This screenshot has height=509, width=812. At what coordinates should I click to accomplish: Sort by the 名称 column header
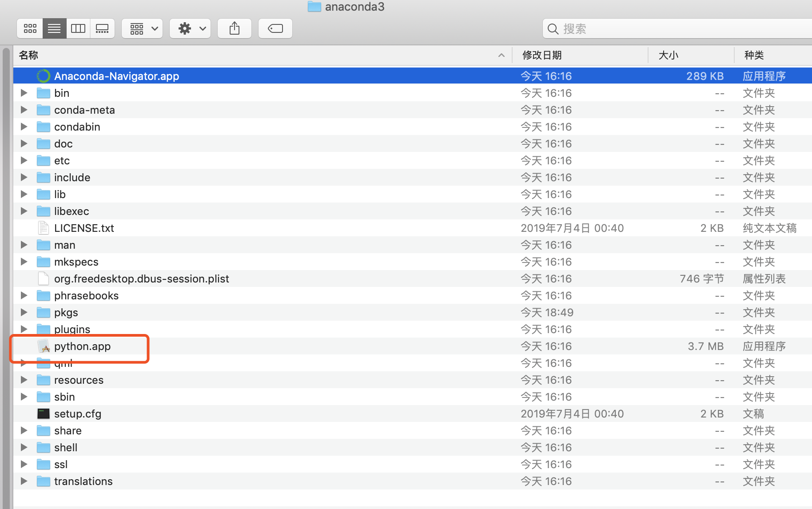click(262, 55)
